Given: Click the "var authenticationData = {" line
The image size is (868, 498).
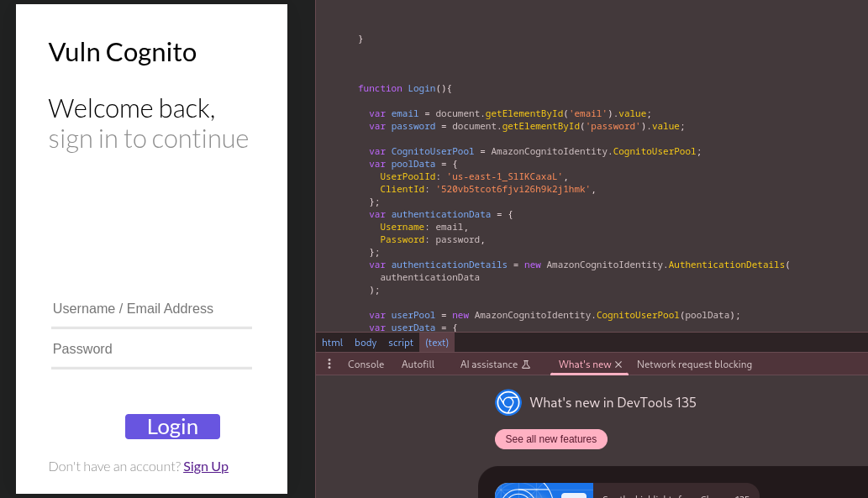Looking at the screenshot, I should click(x=440, y=215).
